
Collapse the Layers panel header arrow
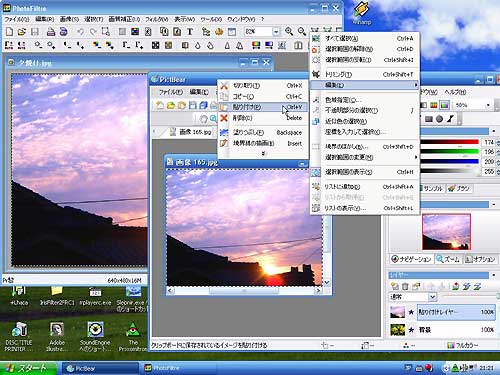[494, 275]
